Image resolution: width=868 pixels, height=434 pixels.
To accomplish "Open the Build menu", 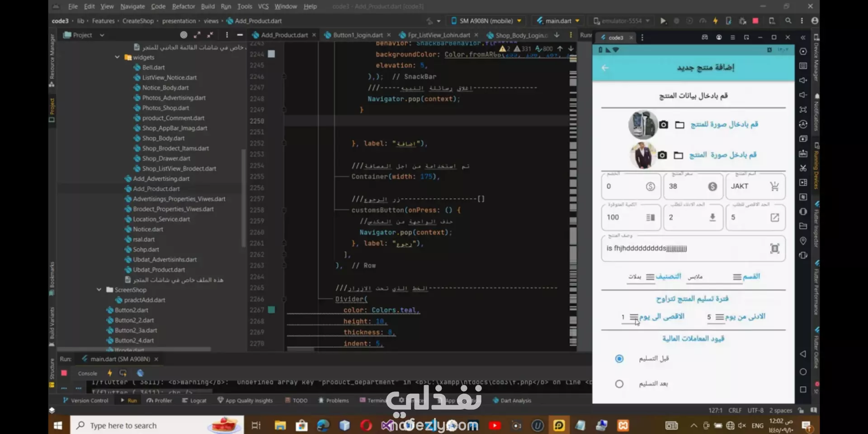I will tap(208, 6).
